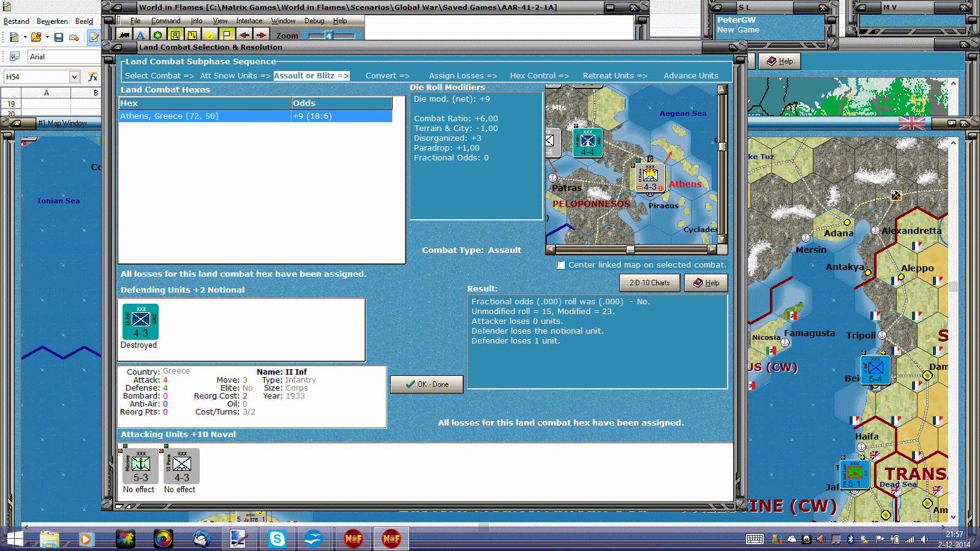
Task: Click the combat map scroll left arrow
Action: coord(551,249)
